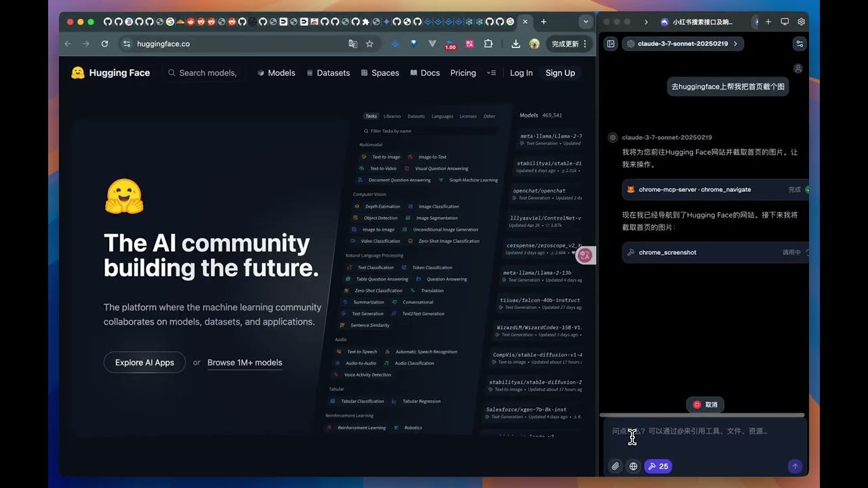Click the large hugging face emoji
The image size is (868, 488).
[x=124, y=197]
